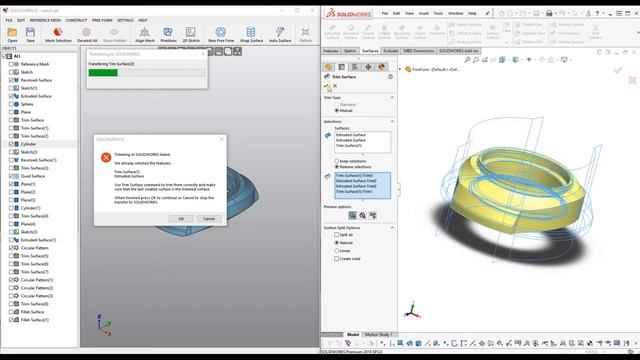This screenshot has width=640, height=360.
Task: Open the FREE FORM menu
Action: click(x=102, y=20)
